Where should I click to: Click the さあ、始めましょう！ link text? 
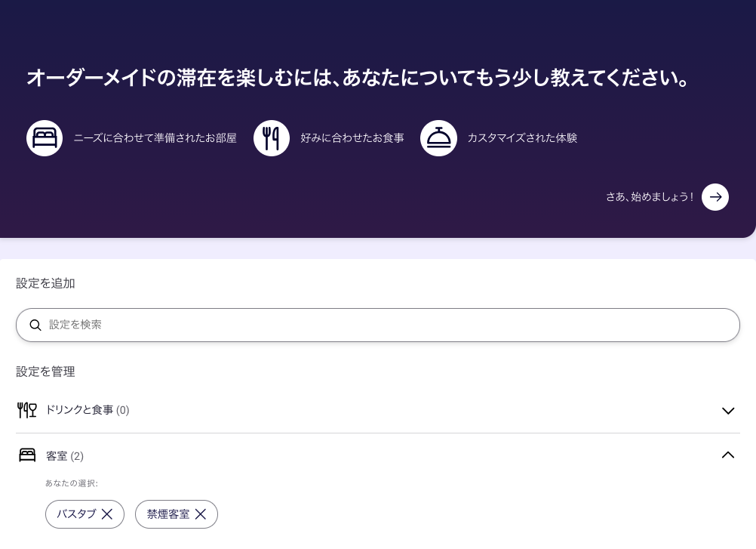650,197
